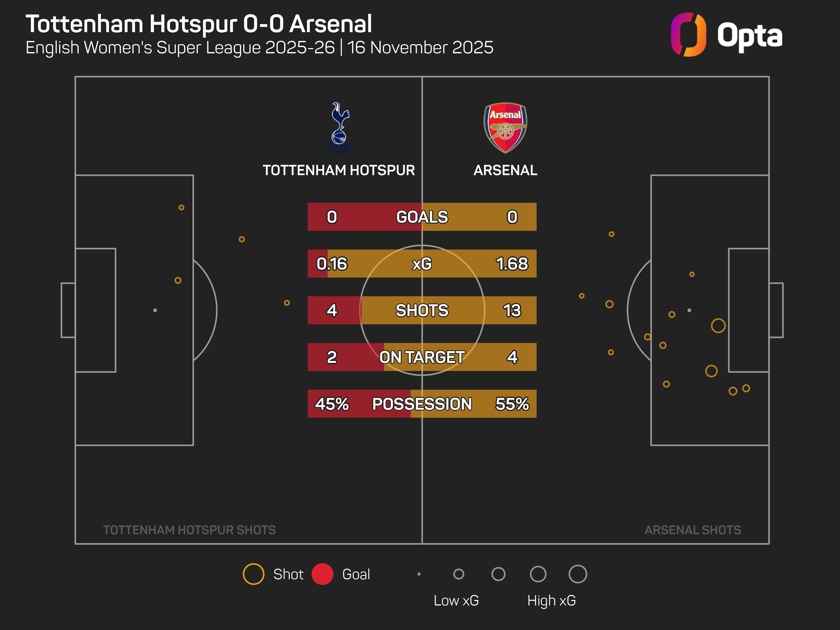Click the GOALS label in the stats bar
The height and width of the screenshot is (630, 840).
422,217
